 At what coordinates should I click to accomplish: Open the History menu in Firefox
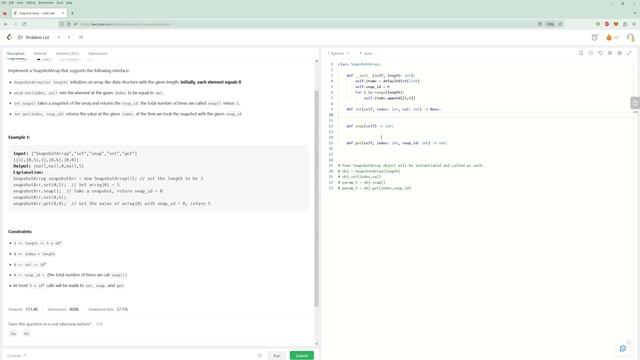click(x=31, y=2)
